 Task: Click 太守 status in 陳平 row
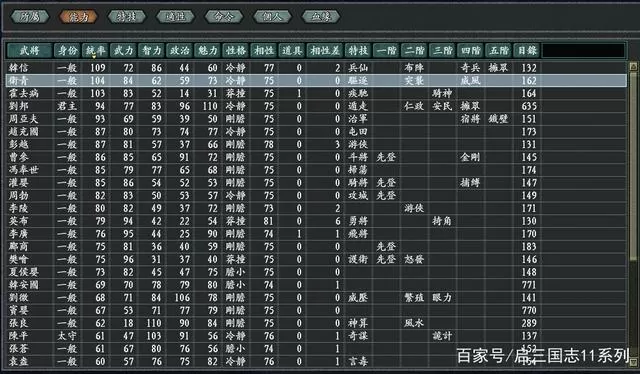coord(67,336)
